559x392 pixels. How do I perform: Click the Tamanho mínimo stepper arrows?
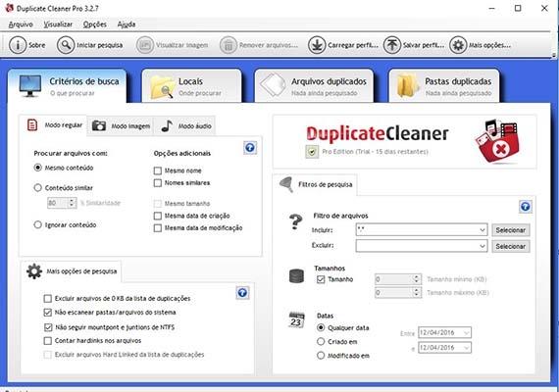click(x=416, y=279)
